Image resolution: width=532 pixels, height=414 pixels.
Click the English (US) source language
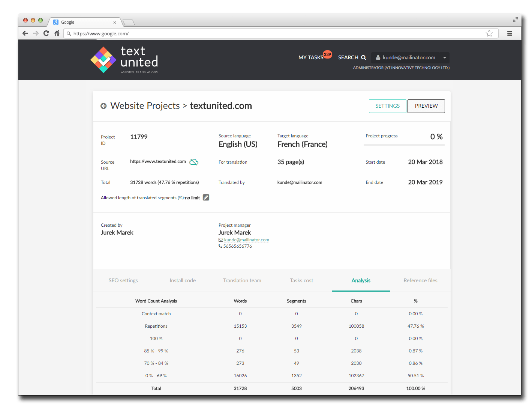pos(238,144)
